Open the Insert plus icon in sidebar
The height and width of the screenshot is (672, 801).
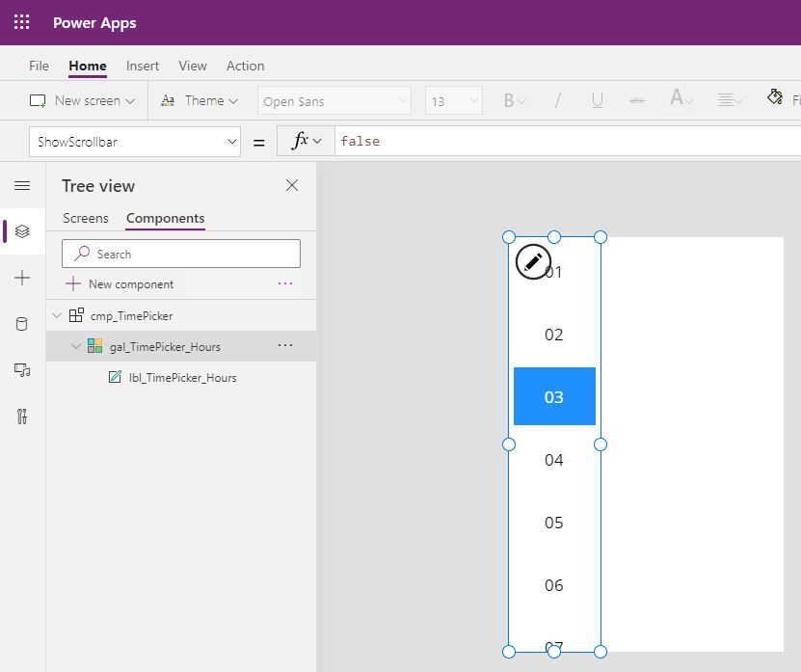(x=22, y=278)
